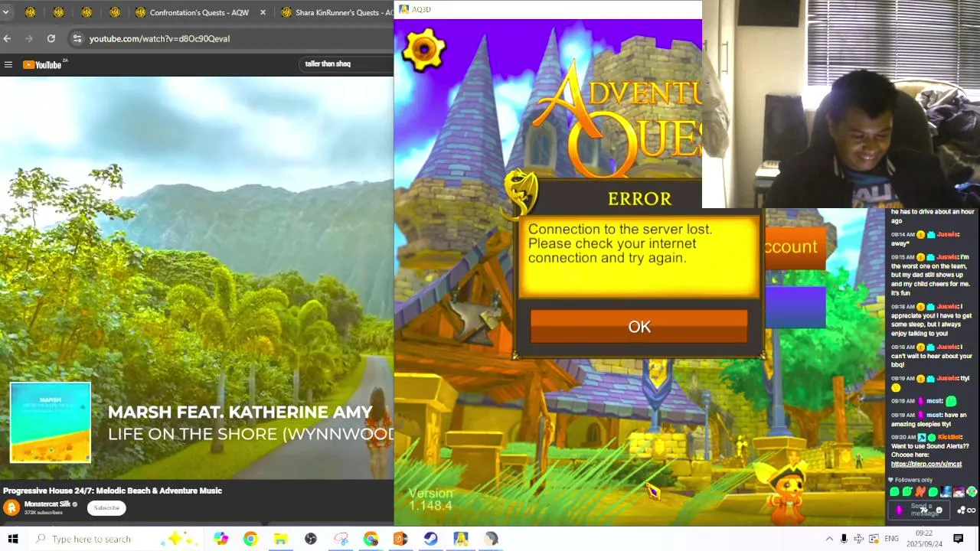Click the first tab with AQW favicon

[30, 12]
